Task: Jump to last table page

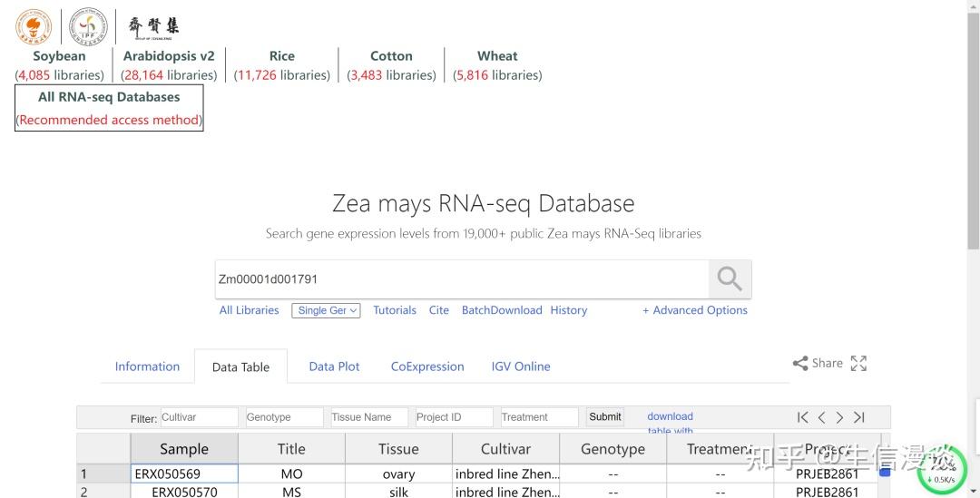Action: pos(858,417)
